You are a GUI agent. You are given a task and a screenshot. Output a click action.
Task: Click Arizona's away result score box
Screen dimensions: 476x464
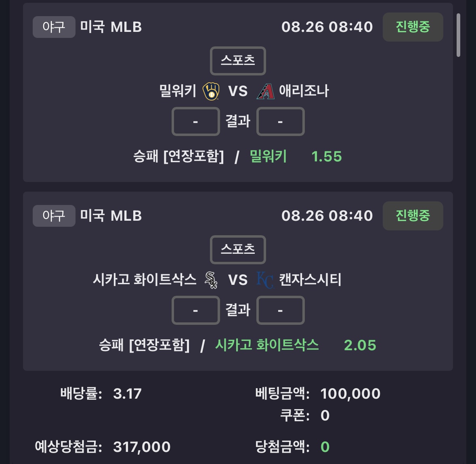pyautogui.click(x=281, y=121)
